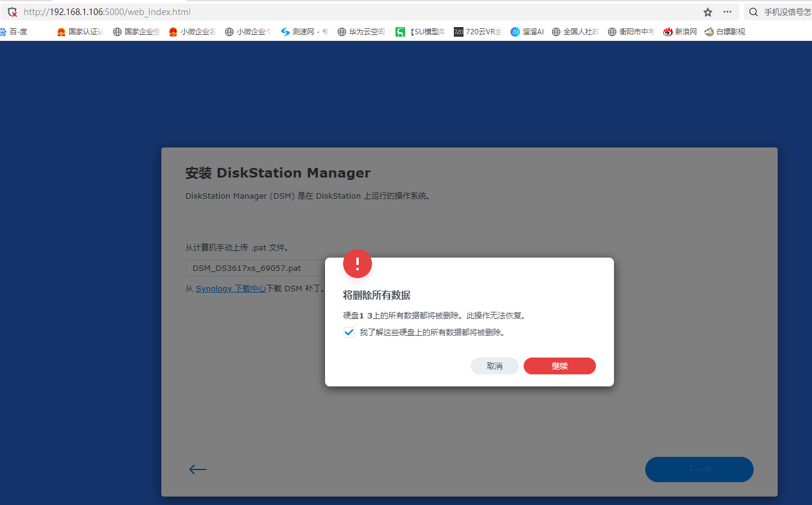The image size is (812, 505).
Task: Open the 白嫖影视 bookmark
Action: click(725, 32)
